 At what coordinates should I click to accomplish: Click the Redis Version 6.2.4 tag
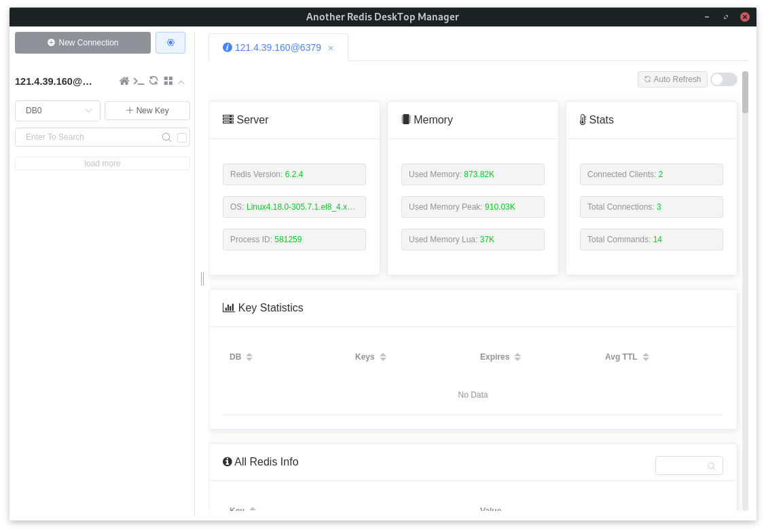(294, 174)
